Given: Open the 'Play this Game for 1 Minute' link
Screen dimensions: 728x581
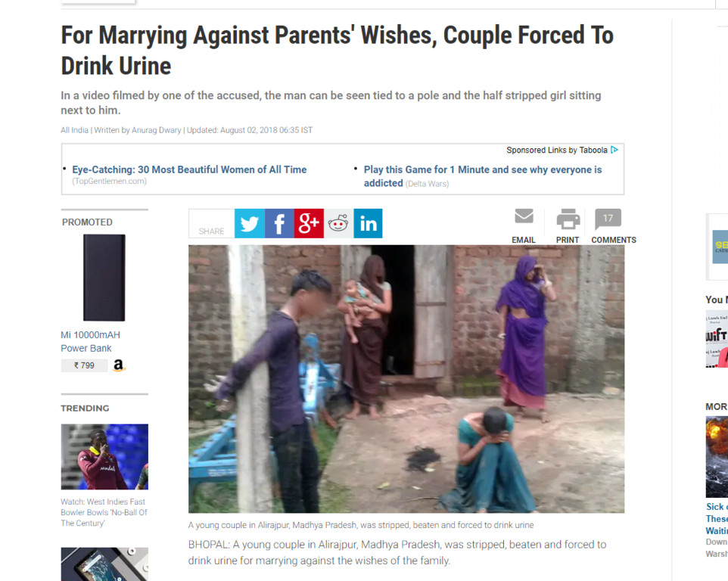Looking at the screenshot, I should [482, 176].
